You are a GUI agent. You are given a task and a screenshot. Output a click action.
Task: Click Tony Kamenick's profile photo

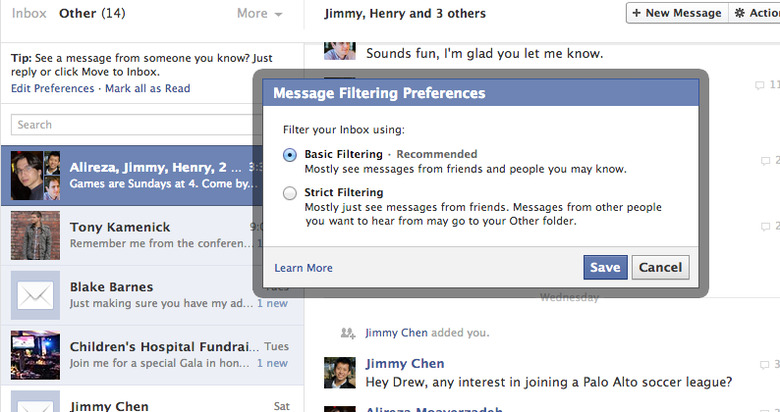(35, 235)
